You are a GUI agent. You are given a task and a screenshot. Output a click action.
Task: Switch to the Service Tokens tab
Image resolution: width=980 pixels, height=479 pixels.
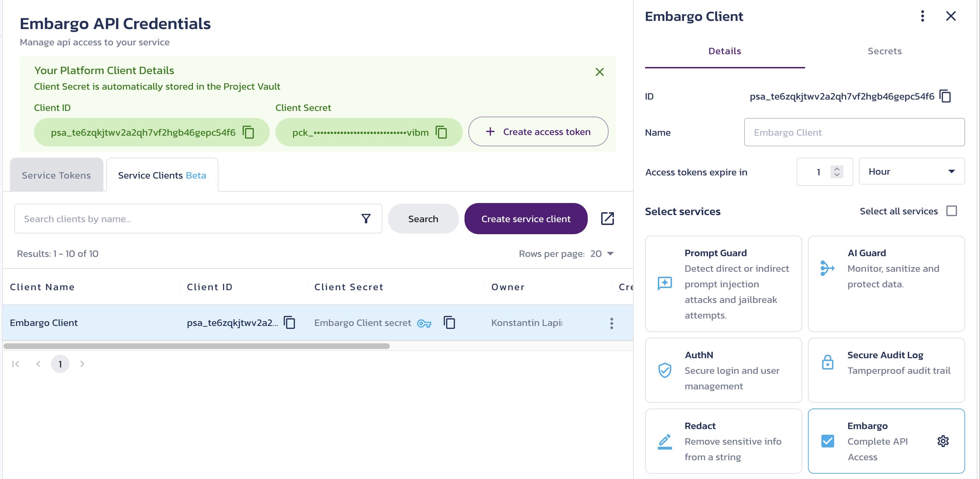[x=56, y=175]
